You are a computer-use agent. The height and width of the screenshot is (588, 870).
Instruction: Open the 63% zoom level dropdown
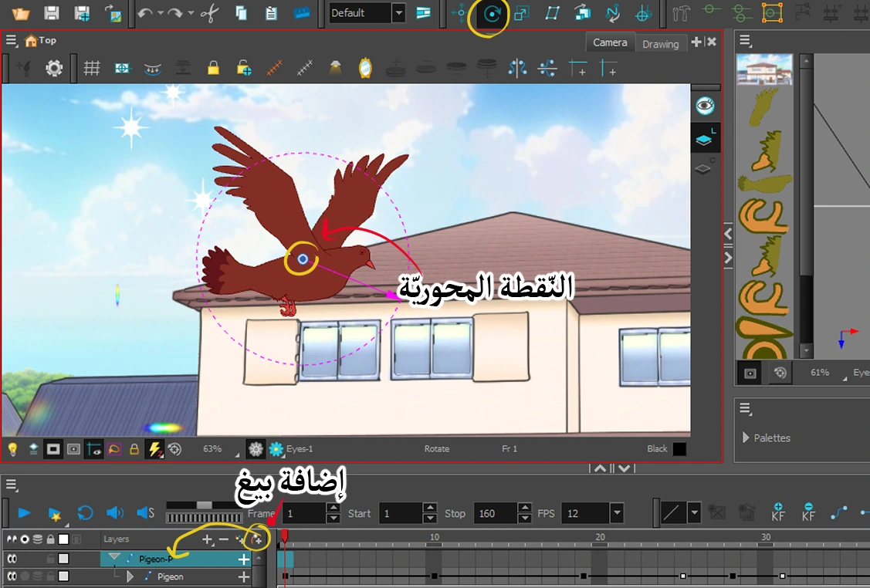237,455
